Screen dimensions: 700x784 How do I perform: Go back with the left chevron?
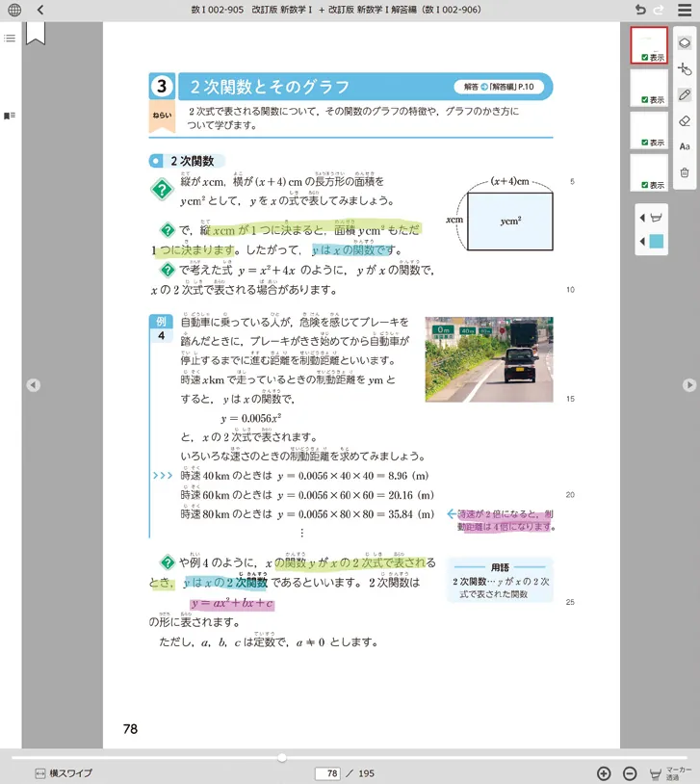pyautogui.click(x=40, y=10)
